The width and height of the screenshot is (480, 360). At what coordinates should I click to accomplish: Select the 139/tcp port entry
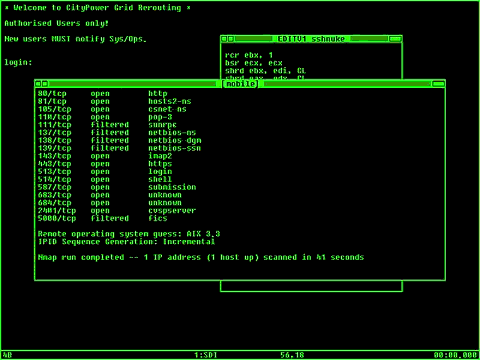tap(54, 148)
